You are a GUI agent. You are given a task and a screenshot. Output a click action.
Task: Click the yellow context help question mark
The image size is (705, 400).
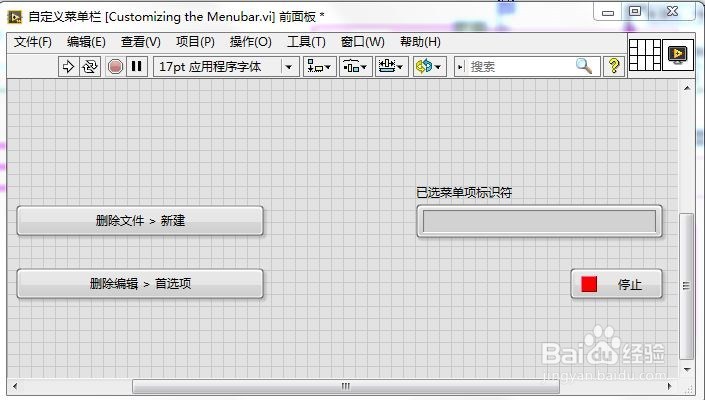[x=614, y=67]
